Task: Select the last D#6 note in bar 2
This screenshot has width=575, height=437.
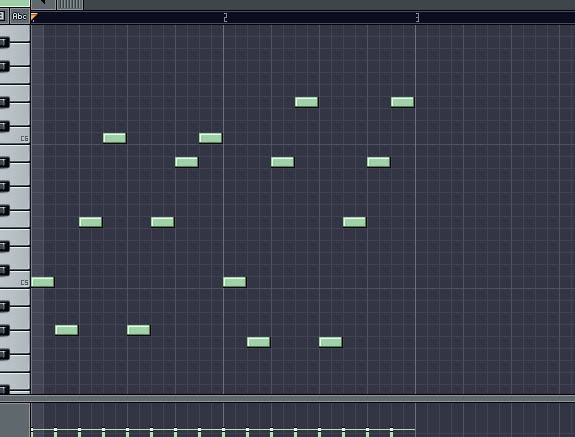Action: [x=402, y=102]
